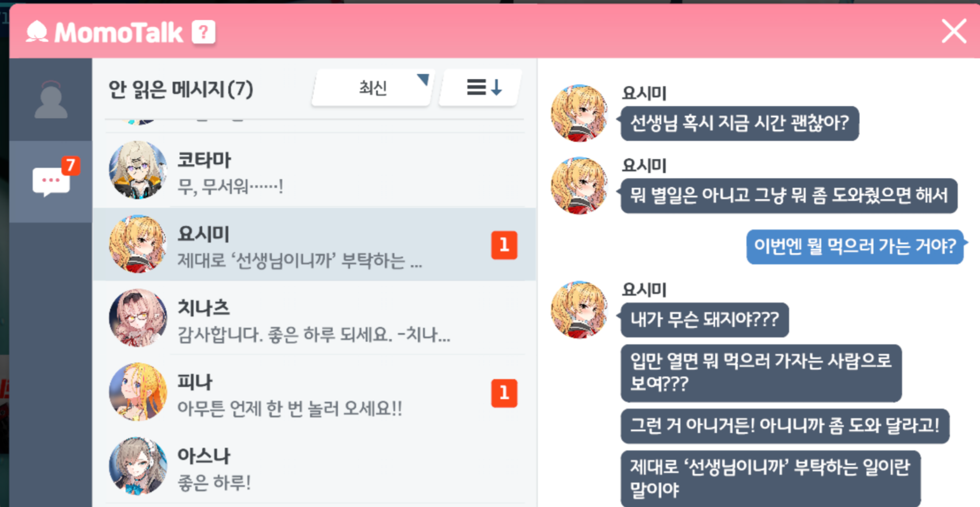Click 코타마's avatar portrait
Screen dimensions: 980x507
138,170
